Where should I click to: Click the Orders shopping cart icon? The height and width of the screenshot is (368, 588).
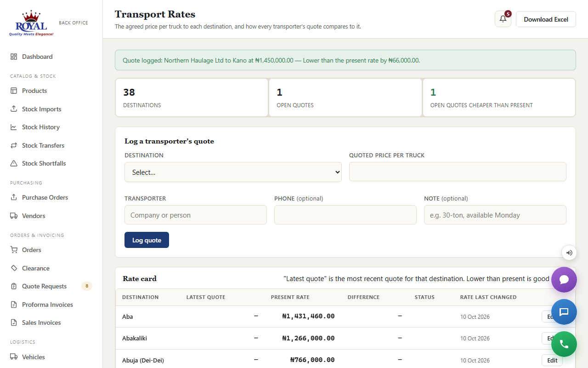[14, 250]
